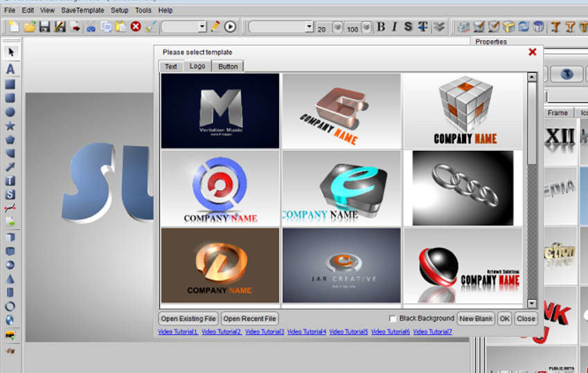
Task: Click the blue refresh arrows icon
Action: pyautogui.click(x=524, y=26)
